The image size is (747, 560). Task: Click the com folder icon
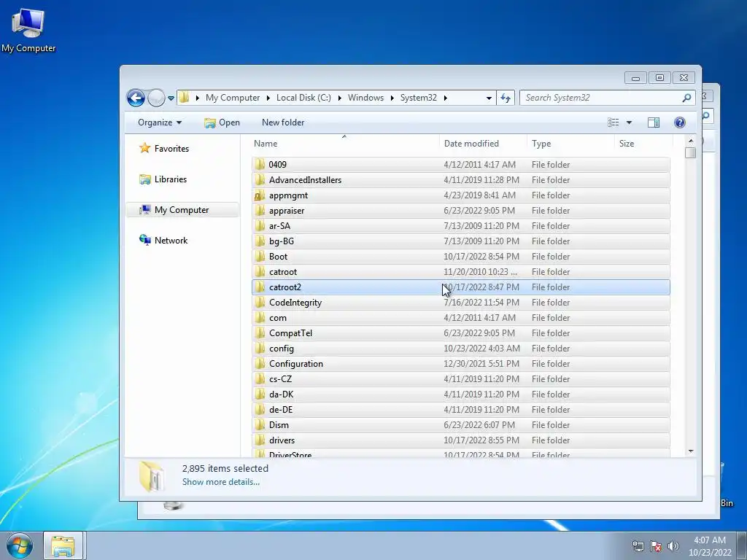(x=260, y=318)
